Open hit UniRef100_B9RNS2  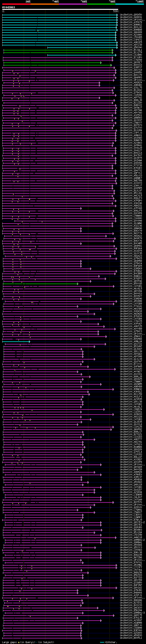pyautogui.click(x=131, y=25)
